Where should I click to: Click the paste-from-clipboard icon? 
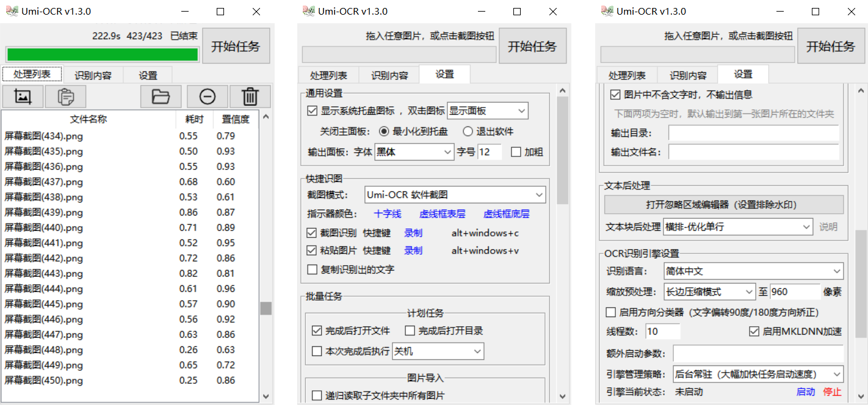[x=65, y=97]
